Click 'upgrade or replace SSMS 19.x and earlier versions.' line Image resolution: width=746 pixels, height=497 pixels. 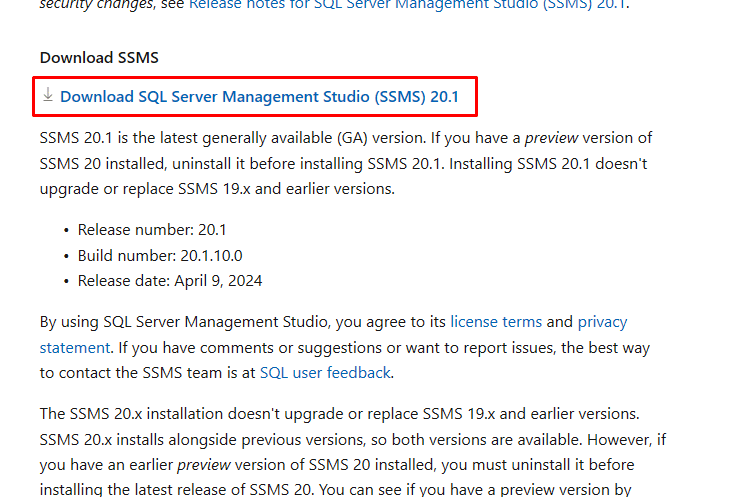217,189
